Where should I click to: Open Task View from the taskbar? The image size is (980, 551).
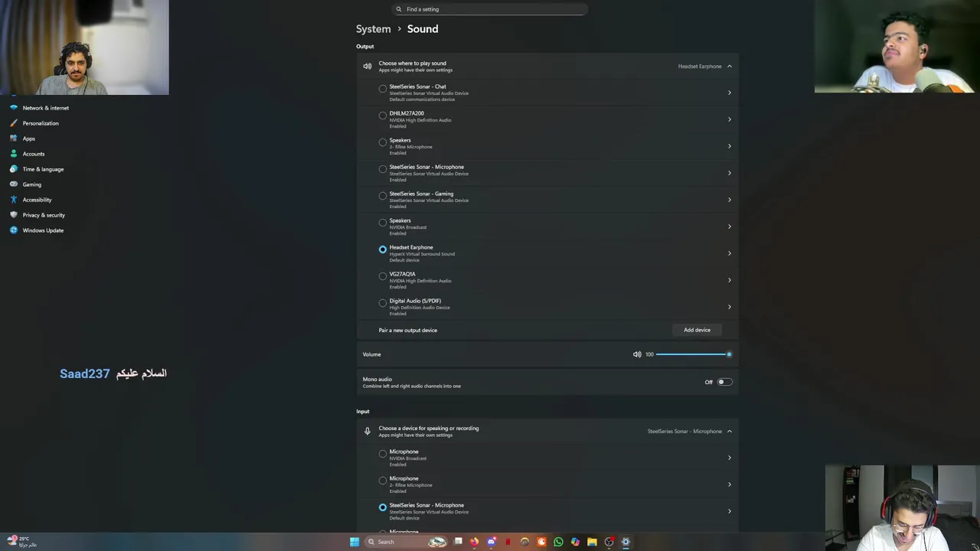pyautogui.click(x=458, y=542)
